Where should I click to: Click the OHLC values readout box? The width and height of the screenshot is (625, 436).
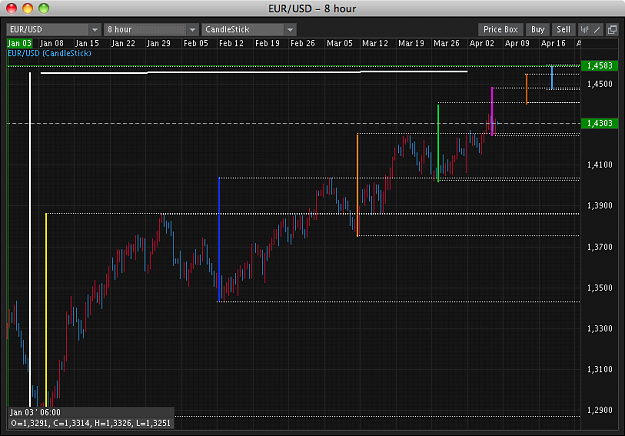[91, 423]
